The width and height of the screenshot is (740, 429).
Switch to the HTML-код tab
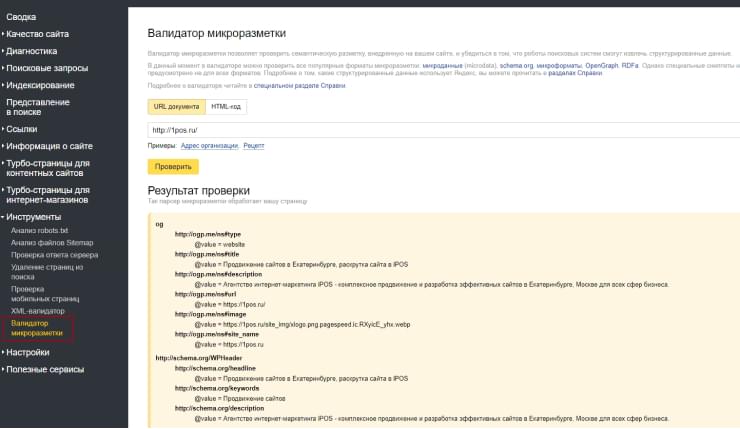[x=226, y=106]
